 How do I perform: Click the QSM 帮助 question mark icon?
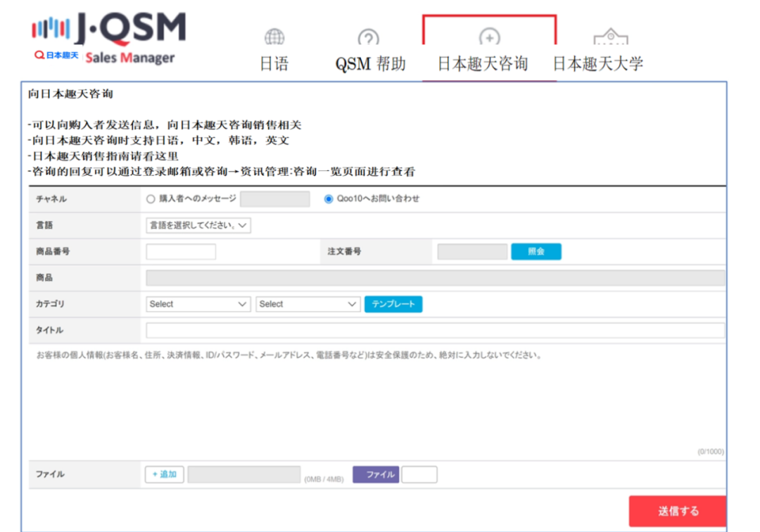[x=368, y=38]
